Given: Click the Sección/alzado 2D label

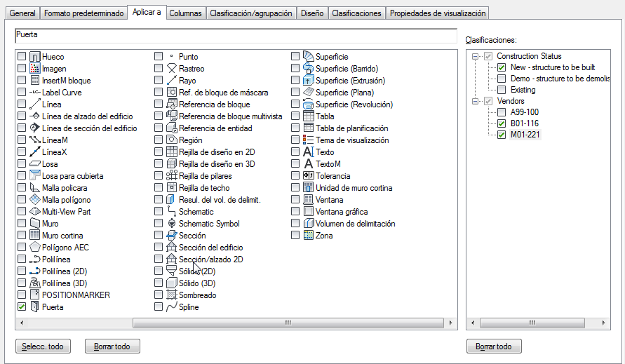Looking at the screenshot, I should [211, 259].
